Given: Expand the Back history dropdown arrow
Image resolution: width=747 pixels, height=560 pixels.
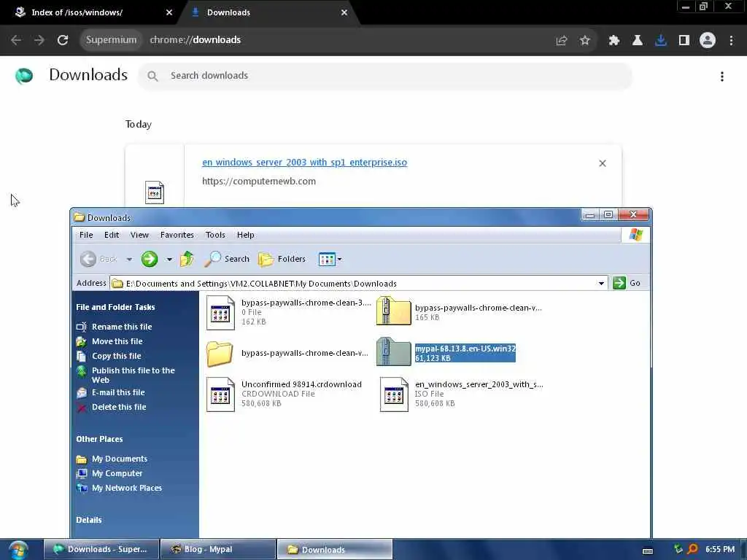Looking at the screenshot, I should [129, 260].
